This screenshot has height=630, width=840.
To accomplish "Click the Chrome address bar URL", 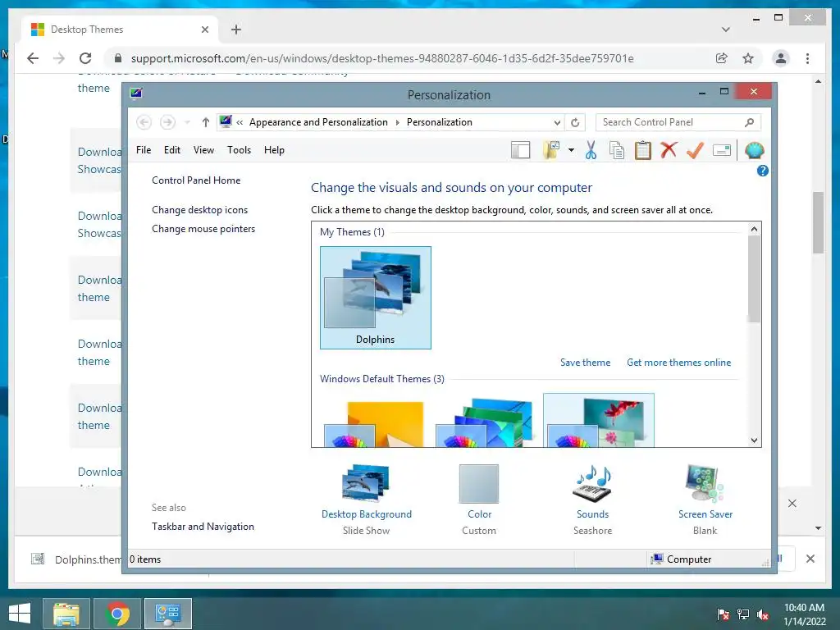I will pos(382,58).
